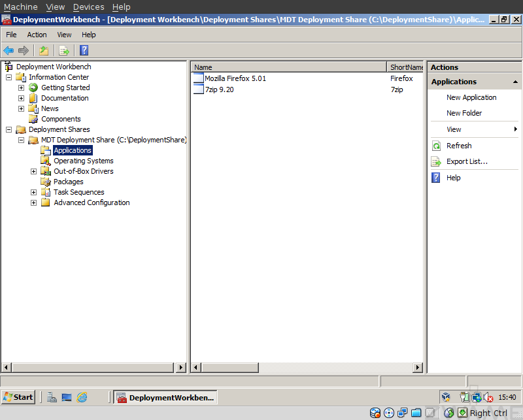523x420 pixels.
Task: Expand the Advanced Configuration node
Action: [33, 202]
